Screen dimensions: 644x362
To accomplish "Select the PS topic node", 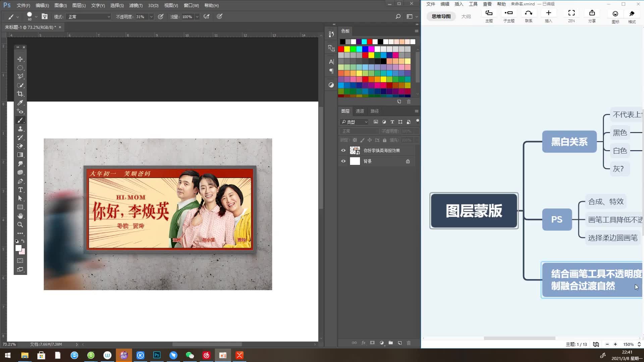I will click(557, 220).
